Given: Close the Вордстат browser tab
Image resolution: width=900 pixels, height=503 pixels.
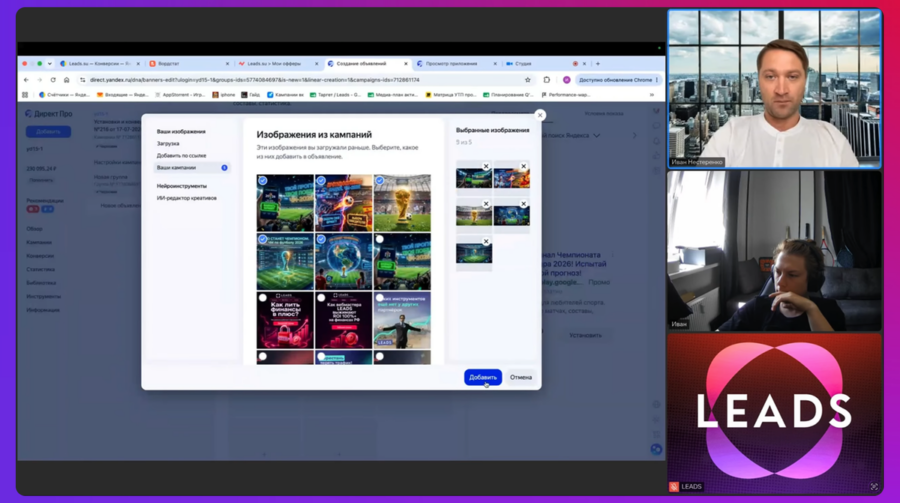Looking at the screenshot, I should tap(227, 64).
